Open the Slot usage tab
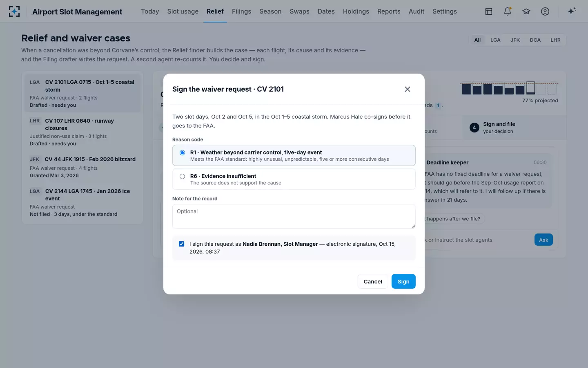Viewport: 588px width, 368px height. tap(183, 11)
